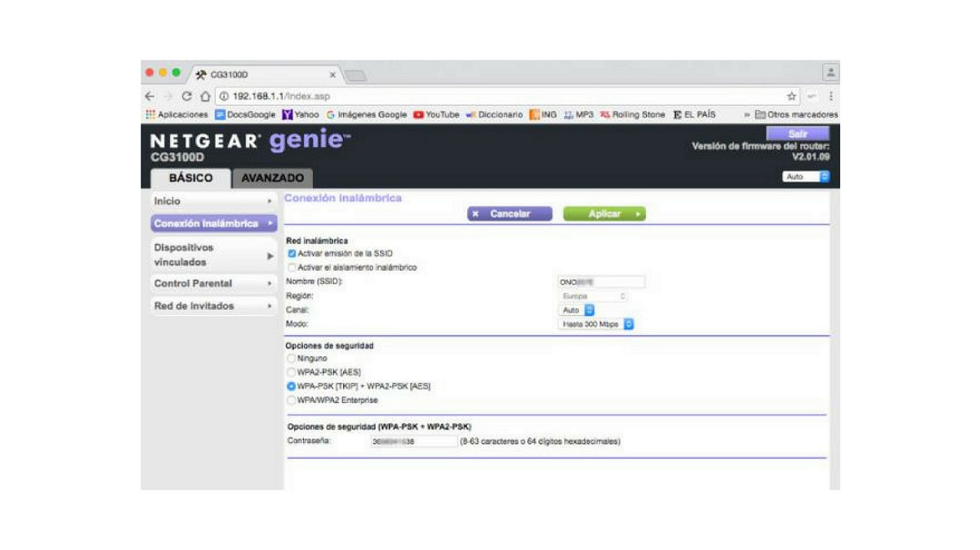The height and width of the screenshot is (550, 980).
Task: Bookmark this page with the star icon
Action: [792, 97]
